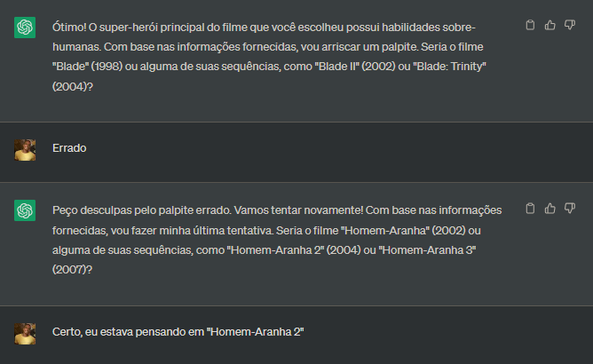This screenshot has width=593, height=364.
Task: Click the ChatGPT logo beside the Blade reply
Action: click(x=25, y=28)
